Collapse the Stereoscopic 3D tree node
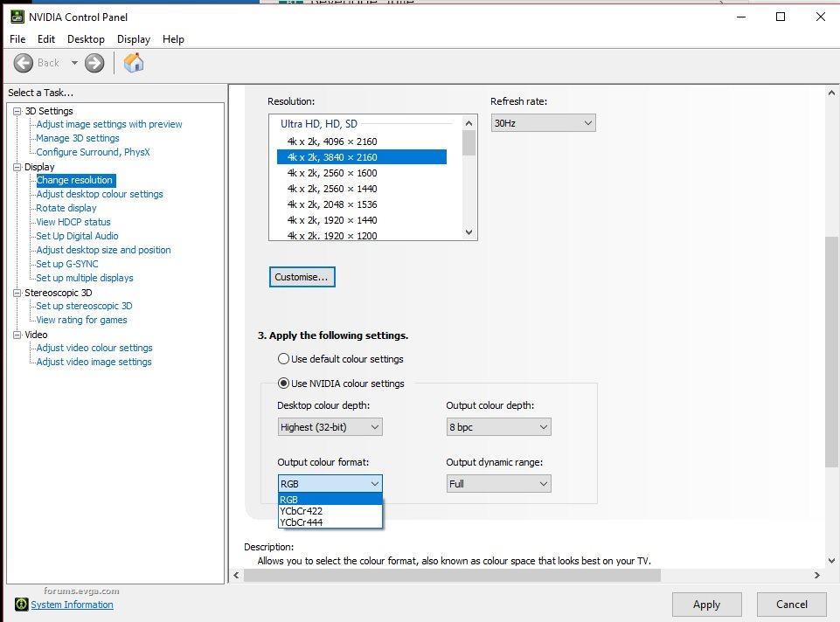Image resolution: width=840 pixels, height=622 pixels. [17, 293]
